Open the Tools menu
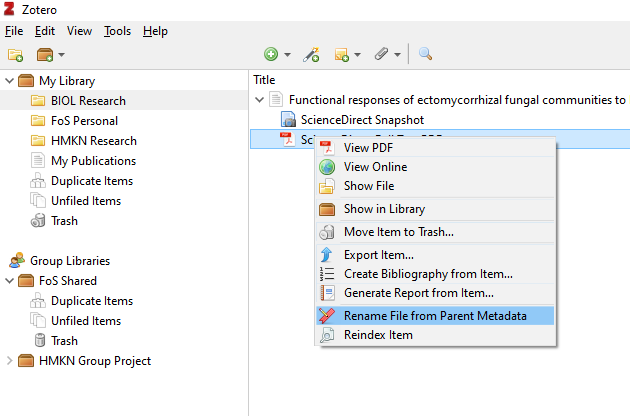Image resolution: width=630 pixels, height=416 pixels. (x=117, y=31)
